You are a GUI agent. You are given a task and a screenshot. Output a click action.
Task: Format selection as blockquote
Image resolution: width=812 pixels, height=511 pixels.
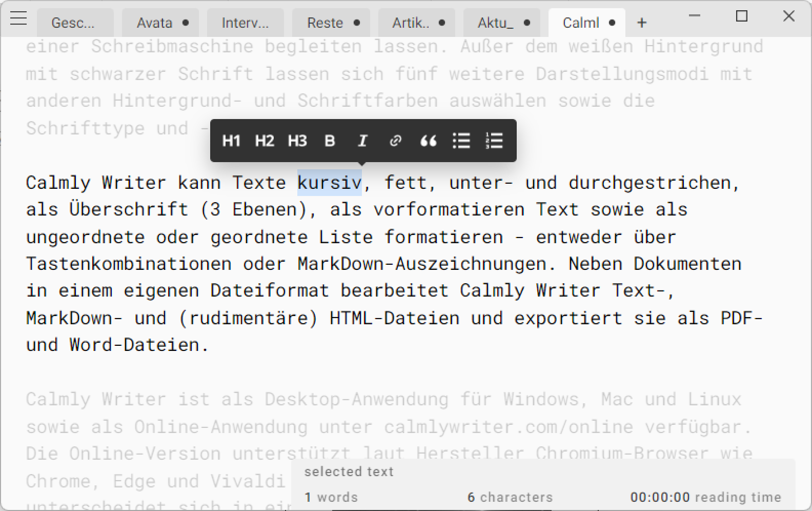[429, 141]
